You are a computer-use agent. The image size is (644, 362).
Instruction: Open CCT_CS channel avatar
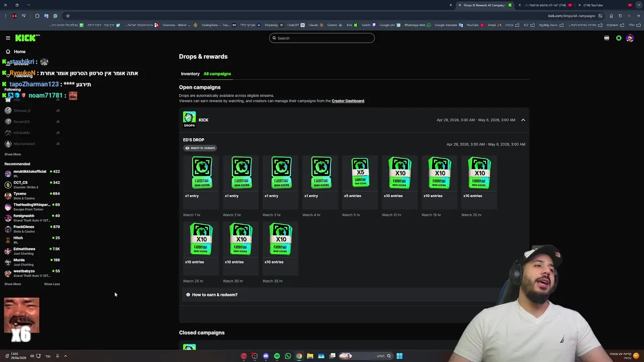pyautogui.click(x=8, y=185)
